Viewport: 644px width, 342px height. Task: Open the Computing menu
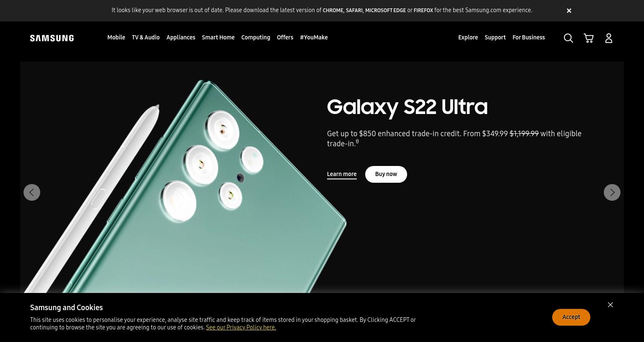click(256, 37)
